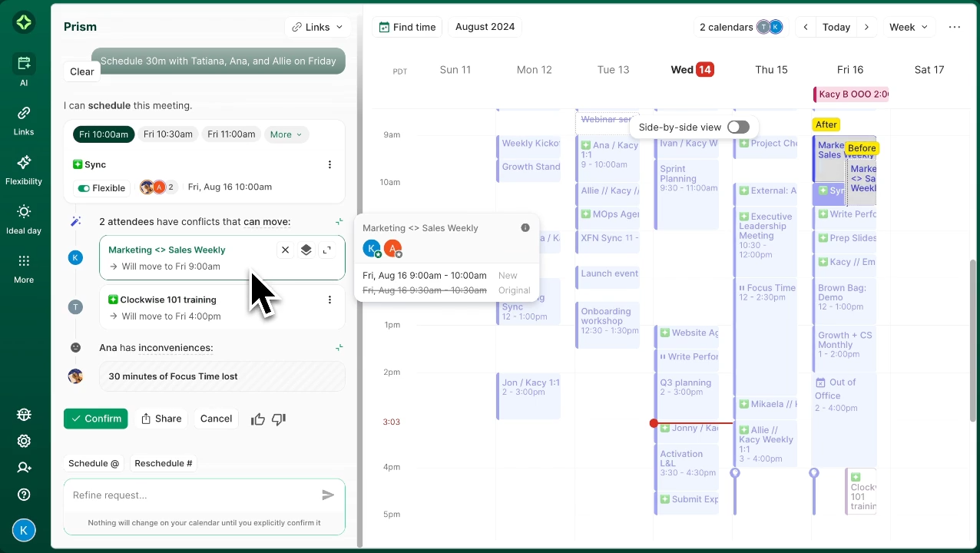
Task: Open the help question mark icon
Action: point(24,495)
